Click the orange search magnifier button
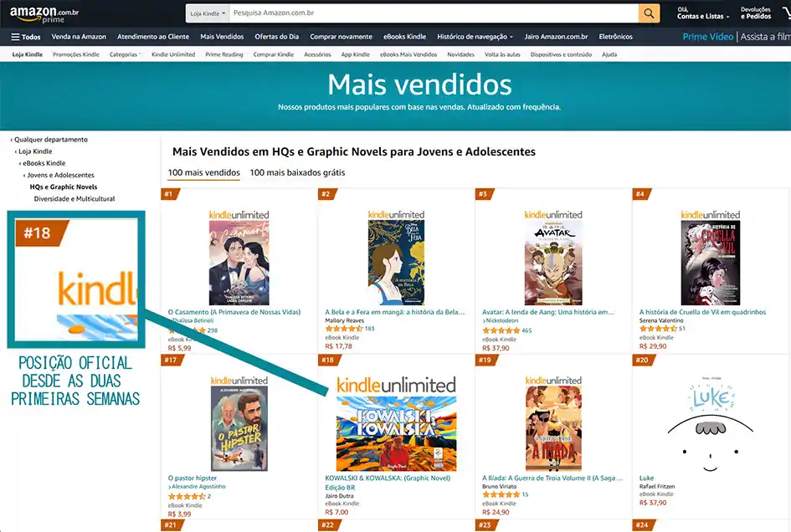The width and height of the screenshot is (791, 532). tap(649, 13)
